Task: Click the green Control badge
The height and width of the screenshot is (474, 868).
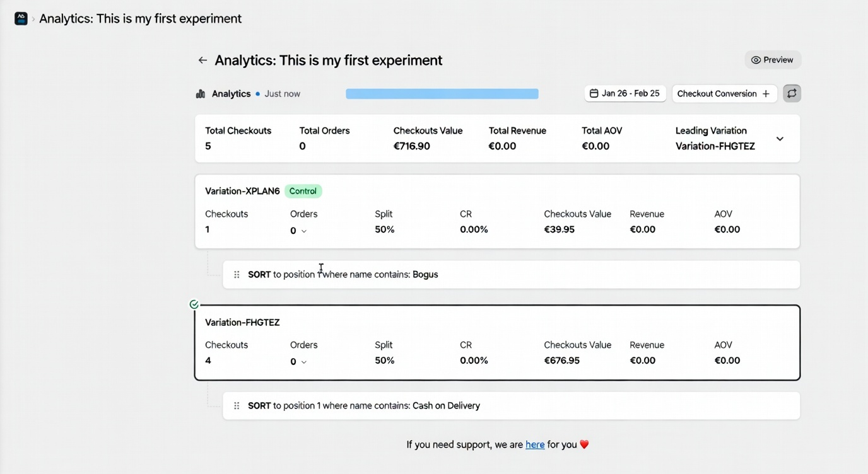Action: (x=303, y=191)
